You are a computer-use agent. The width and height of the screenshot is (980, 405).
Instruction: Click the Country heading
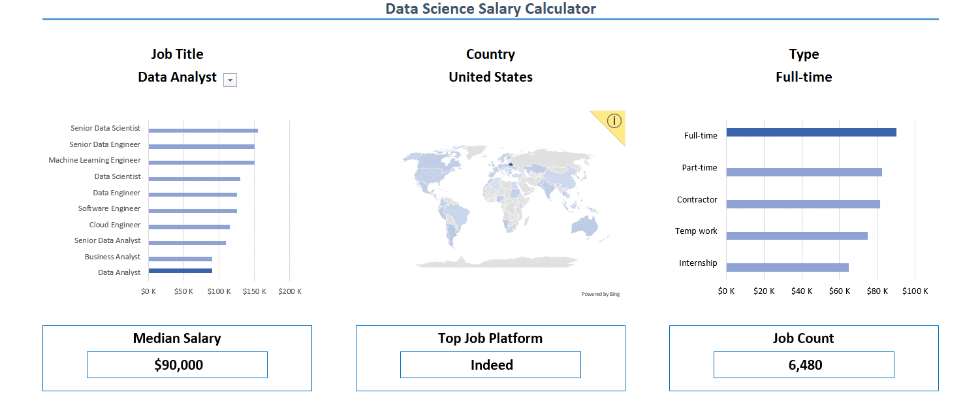tap(490, 54)
